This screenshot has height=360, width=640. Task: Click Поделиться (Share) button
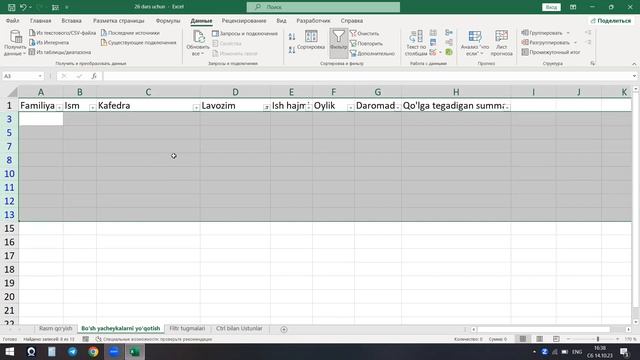coord(611,20)
